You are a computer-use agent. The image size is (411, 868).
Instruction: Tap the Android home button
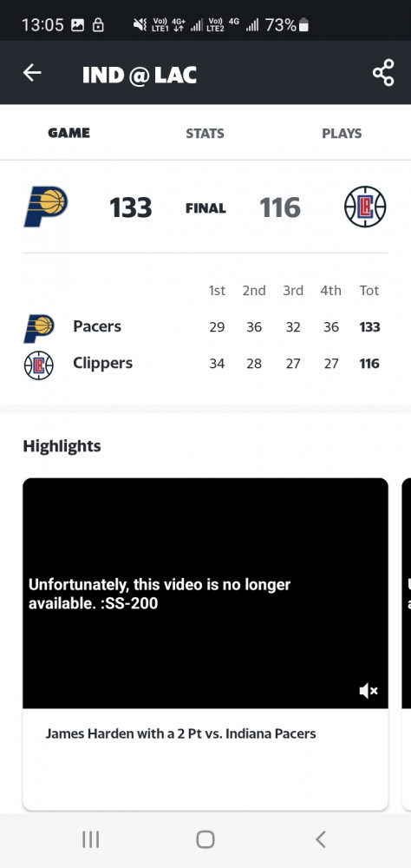pos(205,839)
